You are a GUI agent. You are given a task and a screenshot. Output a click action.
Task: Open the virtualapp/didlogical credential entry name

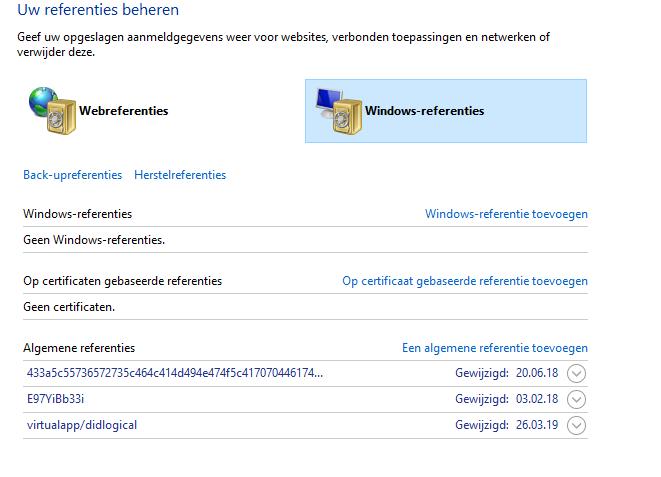[82, 425]
